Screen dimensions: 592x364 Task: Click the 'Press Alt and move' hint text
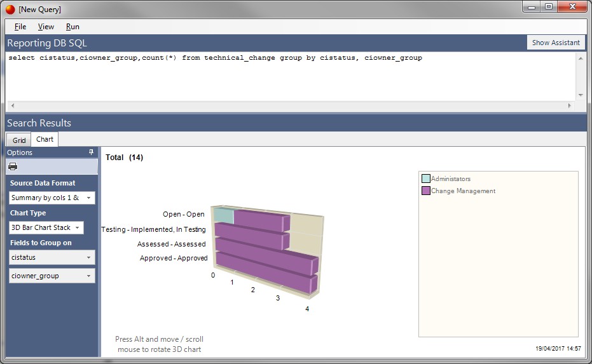160,344
